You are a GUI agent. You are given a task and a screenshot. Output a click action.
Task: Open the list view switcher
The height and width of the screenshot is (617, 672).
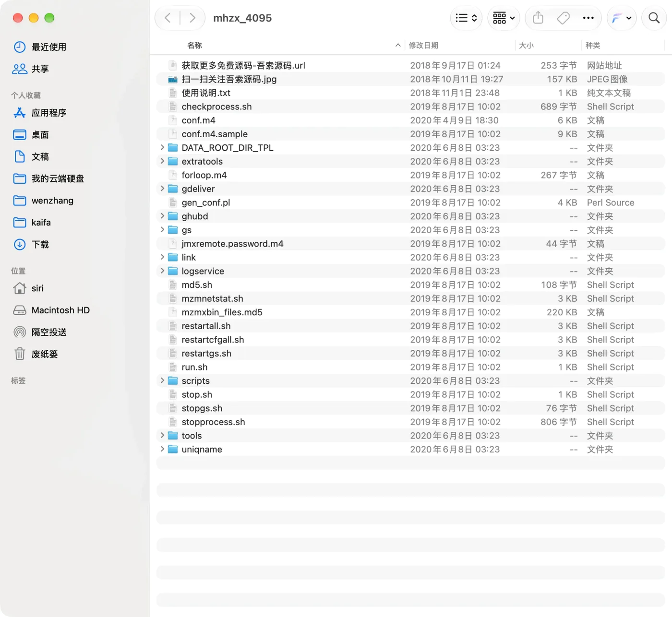[466, 18]
